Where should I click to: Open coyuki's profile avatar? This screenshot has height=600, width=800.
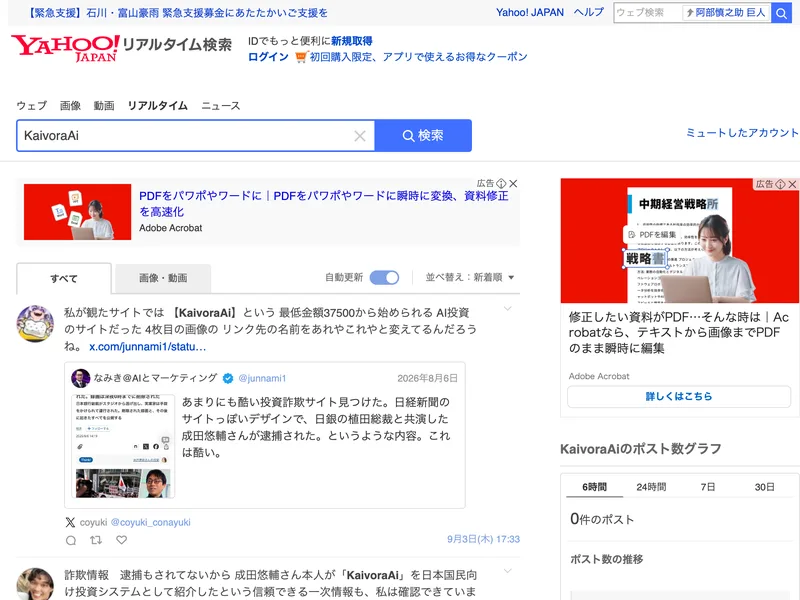click(35, 323)
